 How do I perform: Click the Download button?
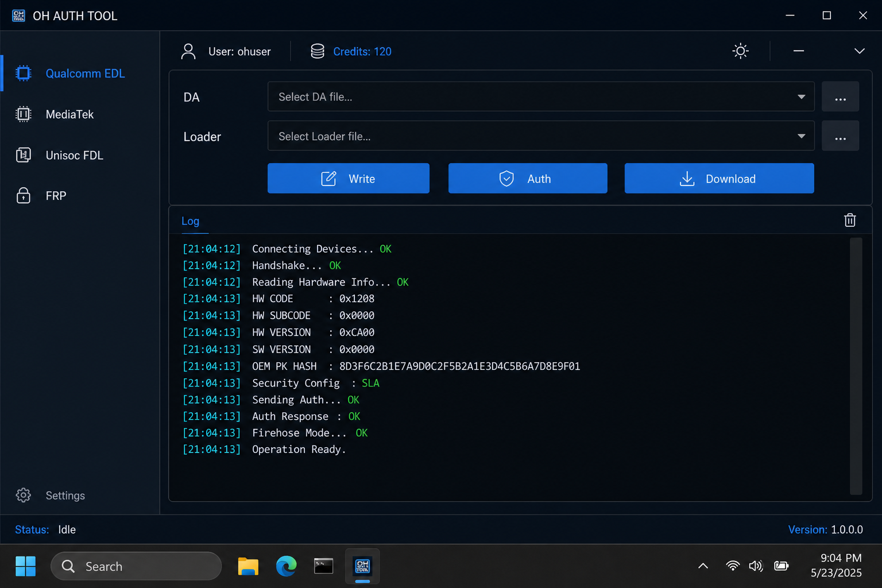pyautogui.click(x=719, y=179)
